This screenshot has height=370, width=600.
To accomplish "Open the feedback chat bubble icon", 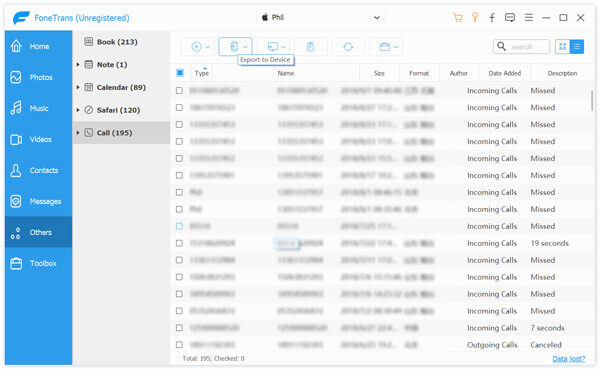I will 510,17.
